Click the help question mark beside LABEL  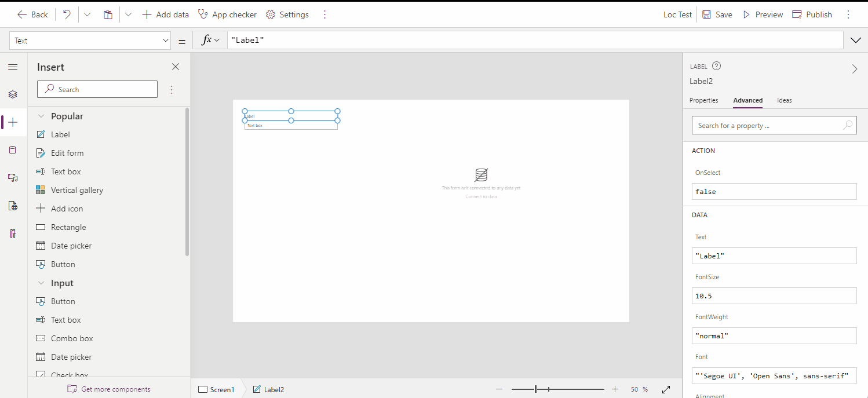(x=716, y=66)
